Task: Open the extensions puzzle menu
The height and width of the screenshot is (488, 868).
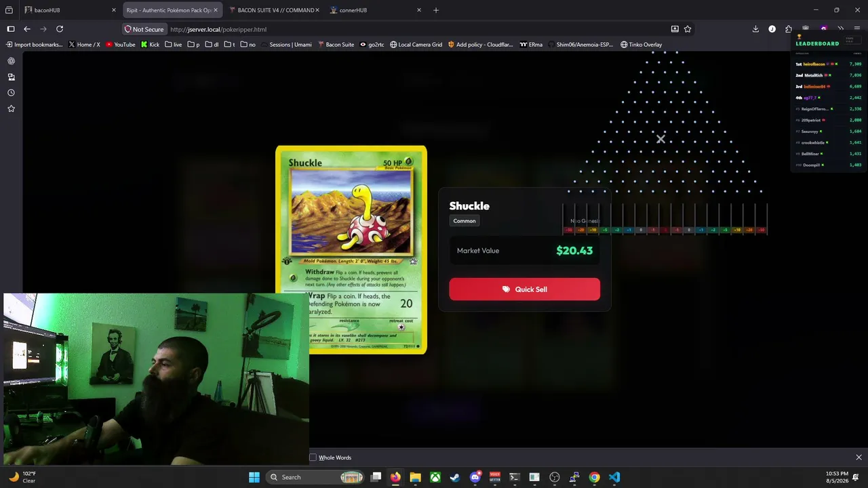Action: [789, 29]
